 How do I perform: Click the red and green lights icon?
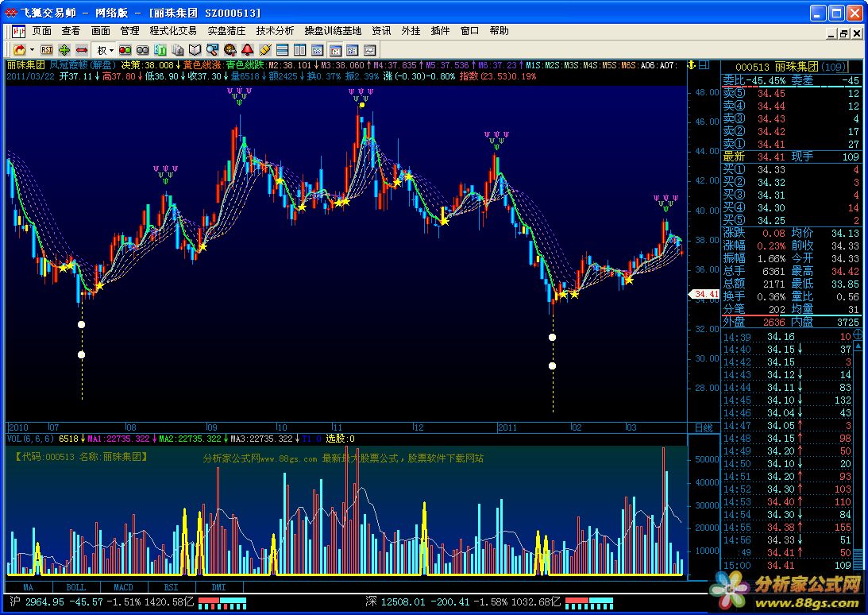pos(125,50)
